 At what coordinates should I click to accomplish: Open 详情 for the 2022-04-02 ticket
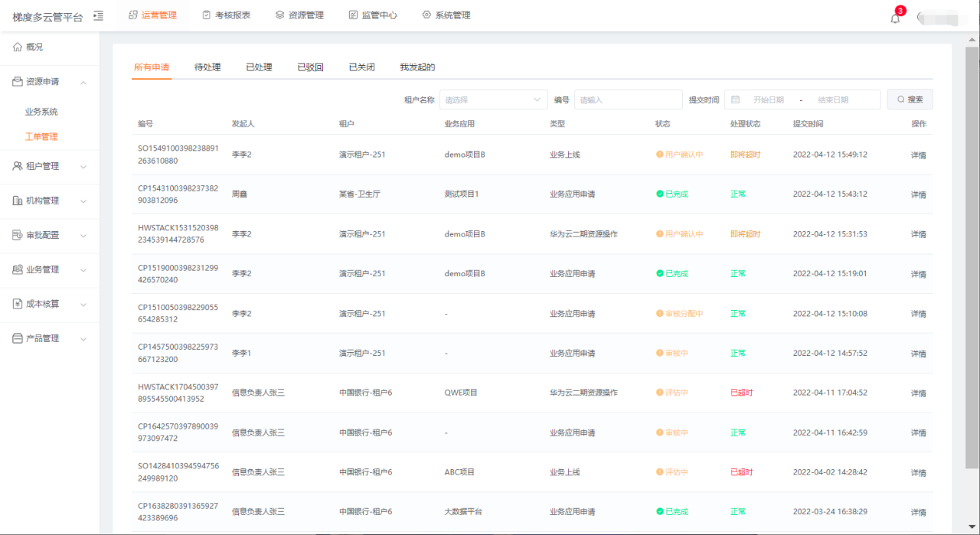(919, 473)
